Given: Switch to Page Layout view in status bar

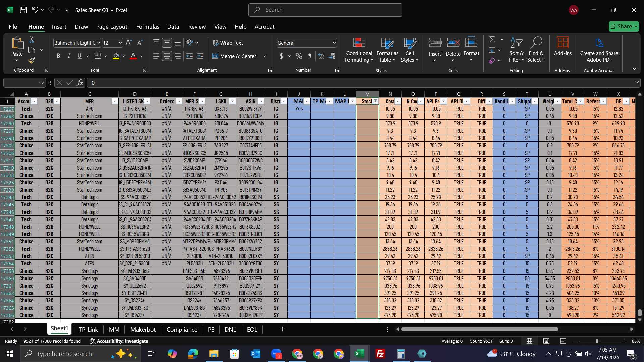Looking at the screenshot, I should [x=546, y=341].
